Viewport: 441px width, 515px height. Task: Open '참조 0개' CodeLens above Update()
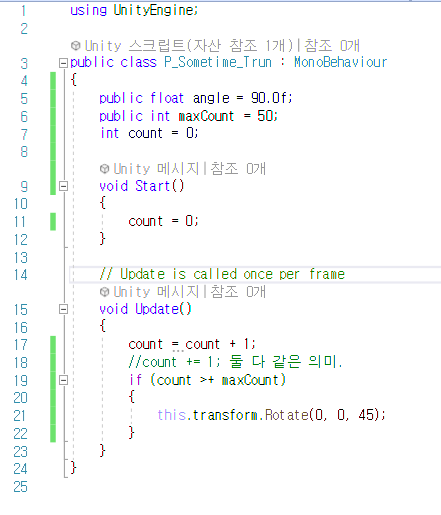pos(238,292)
